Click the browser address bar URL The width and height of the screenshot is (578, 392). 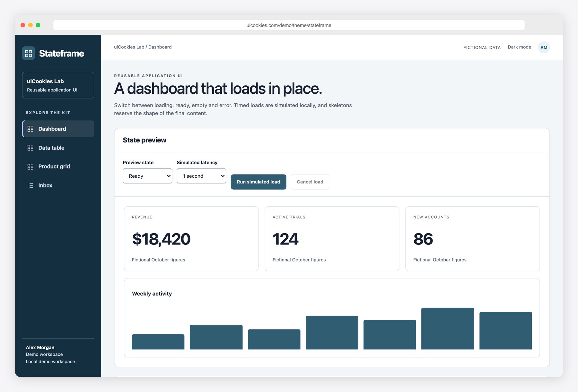point(289,25)
